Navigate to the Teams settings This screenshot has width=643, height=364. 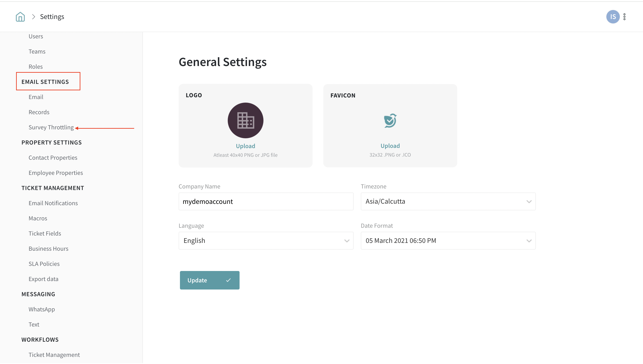coord(37,52)
